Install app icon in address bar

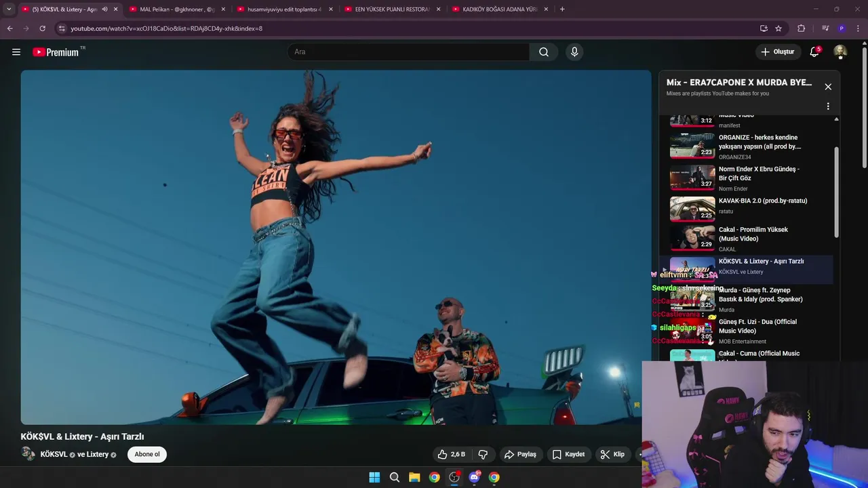(x=764, y=28)
